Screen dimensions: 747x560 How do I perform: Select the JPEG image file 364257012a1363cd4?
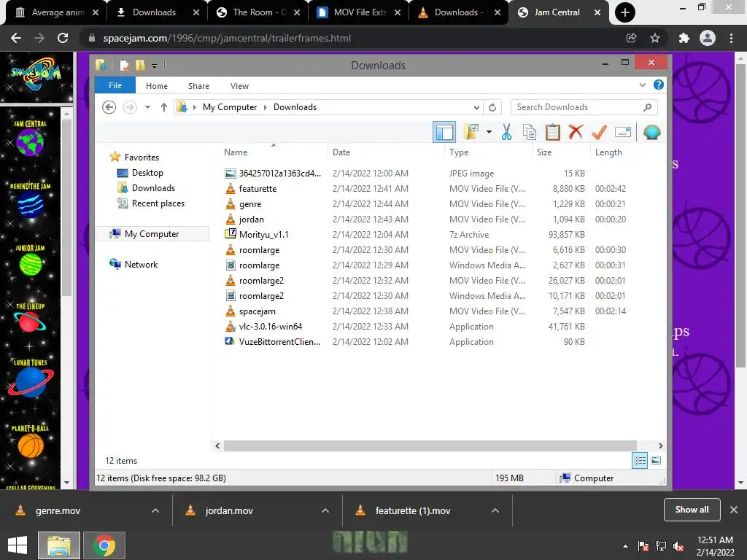click(279, 174)
